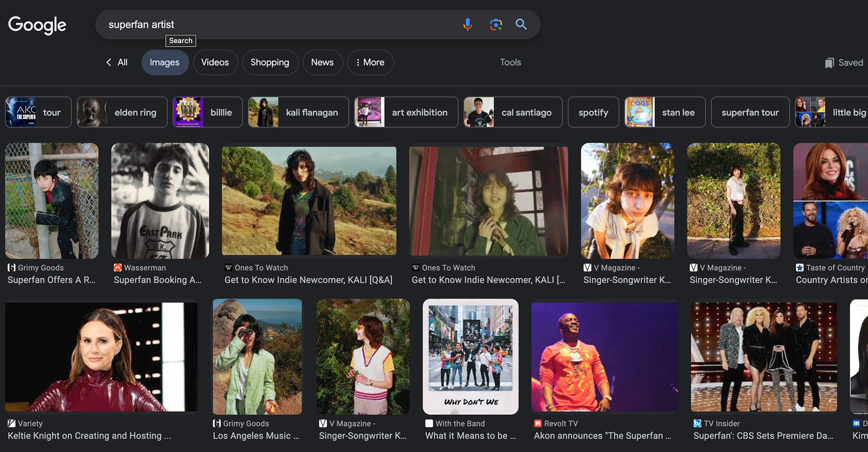Open 'Country Artists' Taste of Country link
The height and width of the screenshot is (452, 868).
pyautogui.click(x=832, y=280)
